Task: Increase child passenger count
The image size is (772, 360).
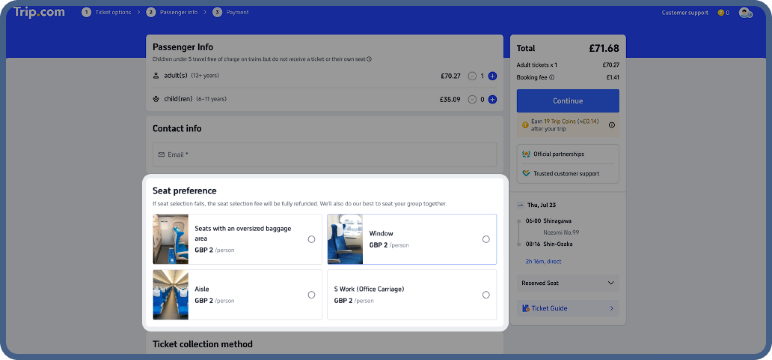Action: [x=492, y=99]
